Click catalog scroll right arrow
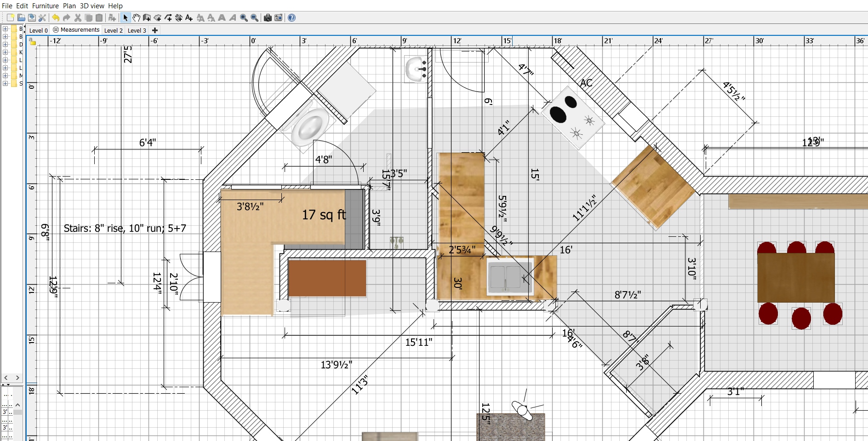 pyautogui.click(x=18, y=378)
